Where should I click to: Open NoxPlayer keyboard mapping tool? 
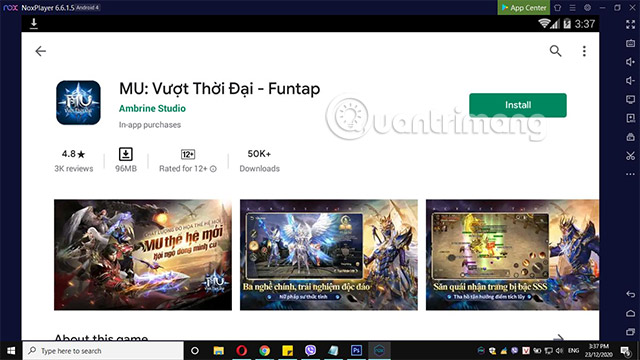coord(630,43)
